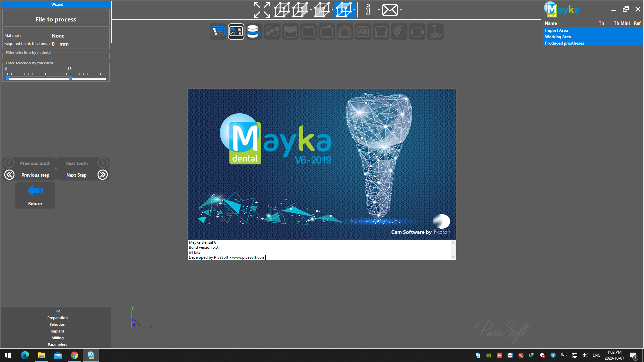Open the Milling menu section
644x362 pixels.
[x=57, y=338]
